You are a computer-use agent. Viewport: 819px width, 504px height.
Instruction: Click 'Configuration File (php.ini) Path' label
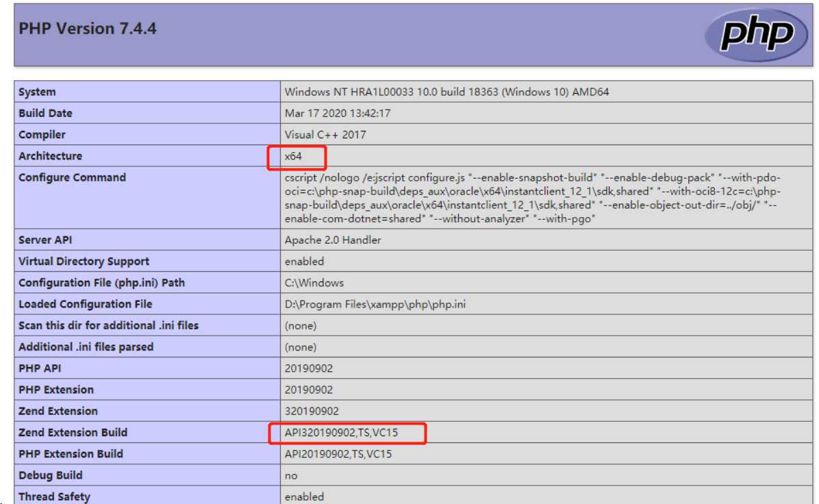pos(101,283)
